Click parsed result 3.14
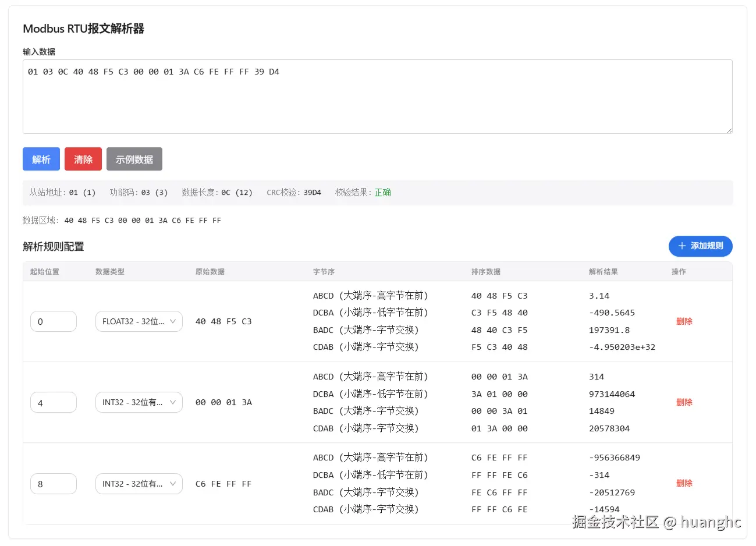Screen dimensions: 756x546 pos(599,296)
